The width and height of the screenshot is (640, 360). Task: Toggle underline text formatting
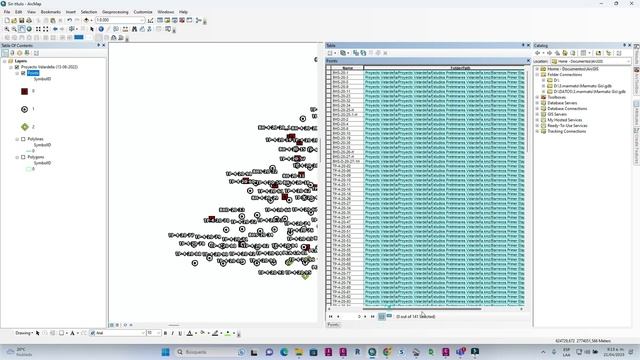[x=180, y=333]
